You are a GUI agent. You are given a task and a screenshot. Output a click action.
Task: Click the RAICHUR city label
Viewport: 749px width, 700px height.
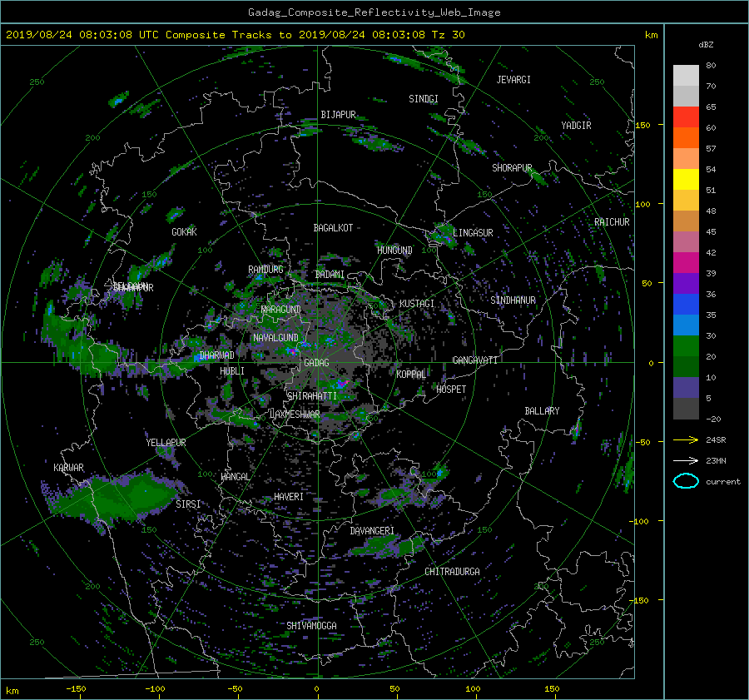tap(612, 222)
